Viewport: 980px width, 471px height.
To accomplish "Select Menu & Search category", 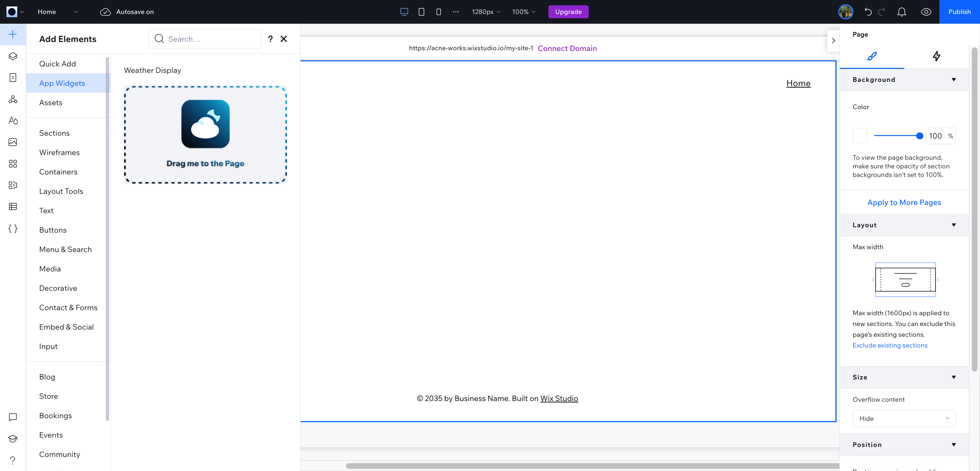I will 68,250.
